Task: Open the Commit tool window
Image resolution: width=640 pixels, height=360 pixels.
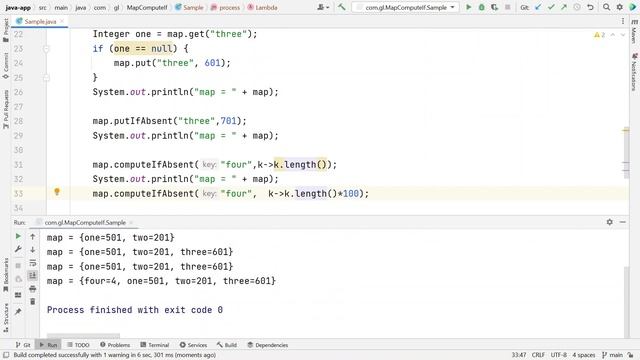Action: (x=6, y=65)
